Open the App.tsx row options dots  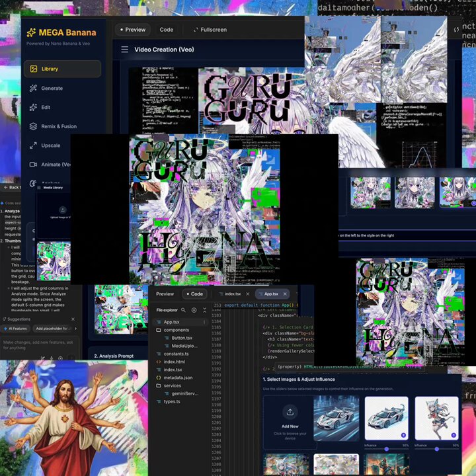point(204,322)
